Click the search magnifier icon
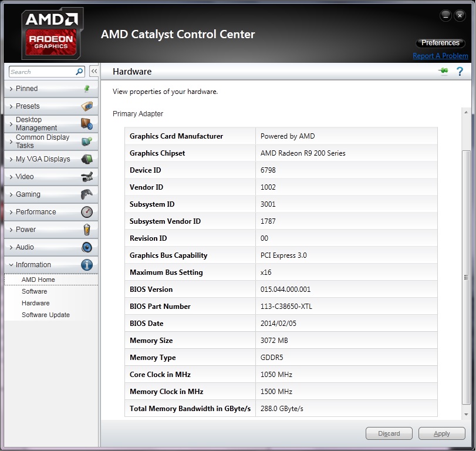476x451 pixels. pos(79,72)
